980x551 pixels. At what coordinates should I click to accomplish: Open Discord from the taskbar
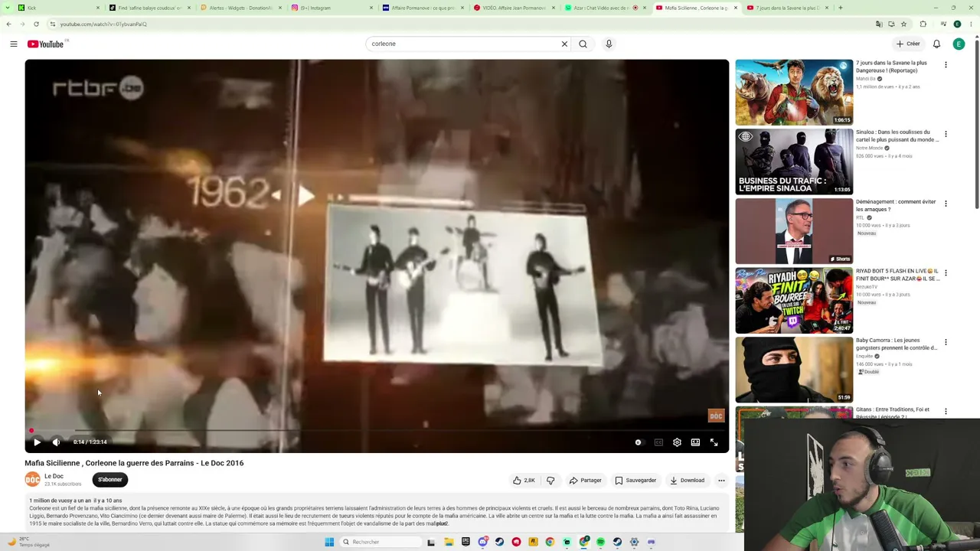[x=482, y=542]
